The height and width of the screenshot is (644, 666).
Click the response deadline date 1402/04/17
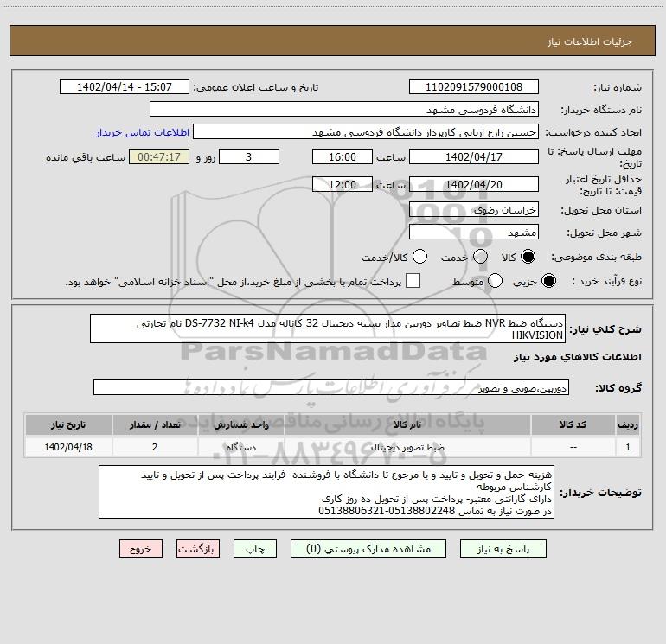point(474,157)
